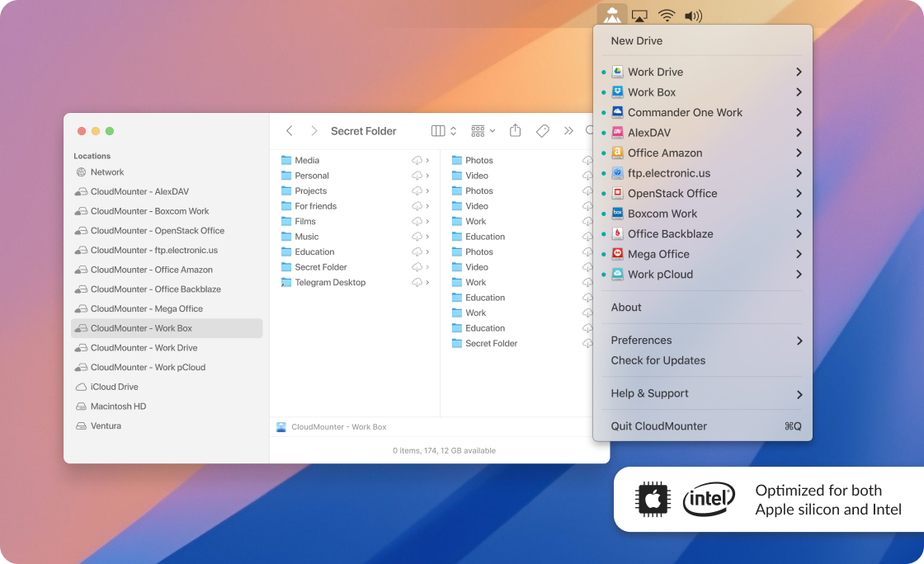
Task: Click cloud download icon next to Media folder
Action: pyautogui.click(x=417, y=161)
